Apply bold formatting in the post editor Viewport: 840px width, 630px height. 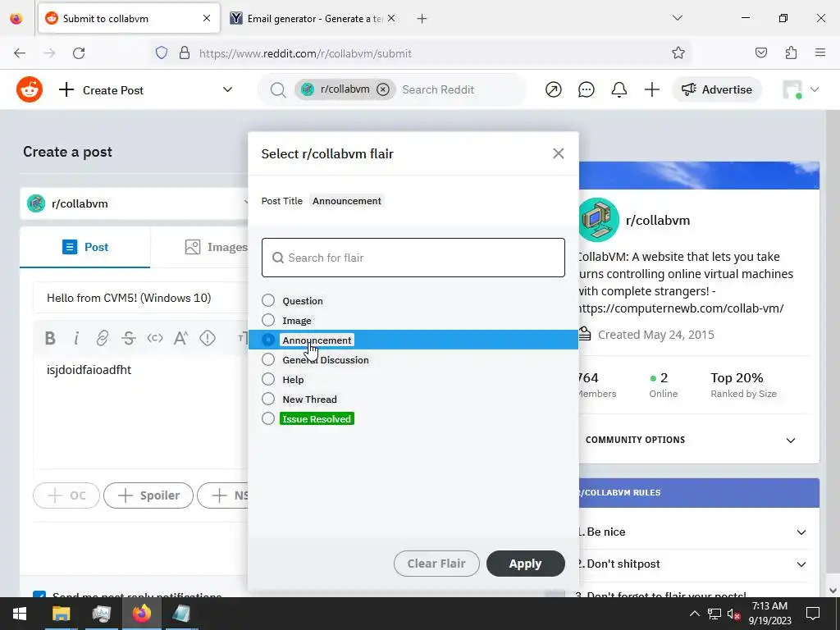pos(50,338)
